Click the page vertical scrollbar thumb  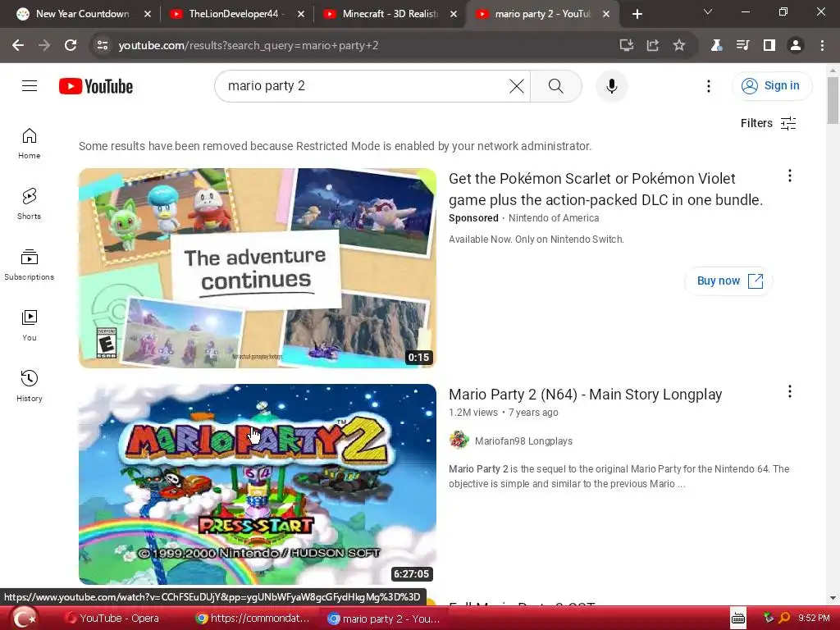pos(833,101)
